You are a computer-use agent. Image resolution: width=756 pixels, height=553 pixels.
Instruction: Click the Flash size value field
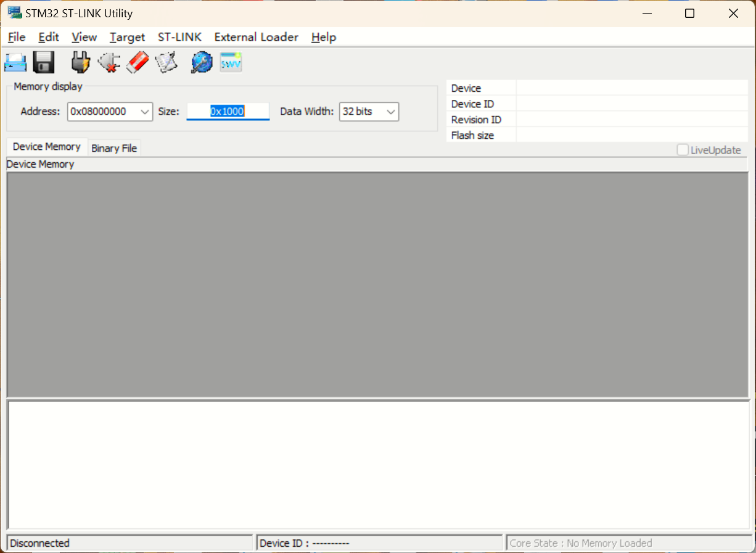pos(632,135)
